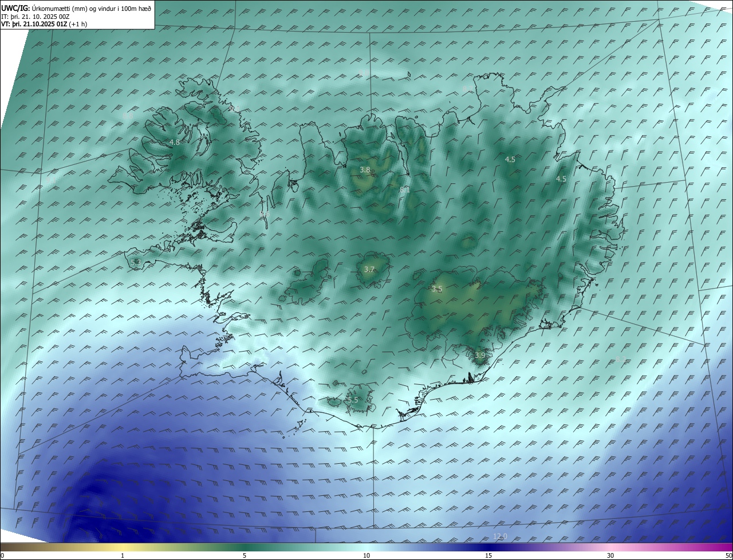Click the 50 tick on the color scale

pos(728,555)
